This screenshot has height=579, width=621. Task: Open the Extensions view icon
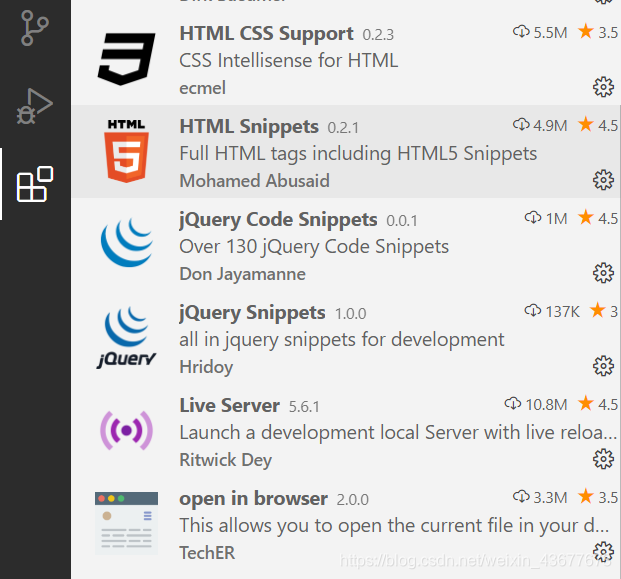[x=35, y=184]
